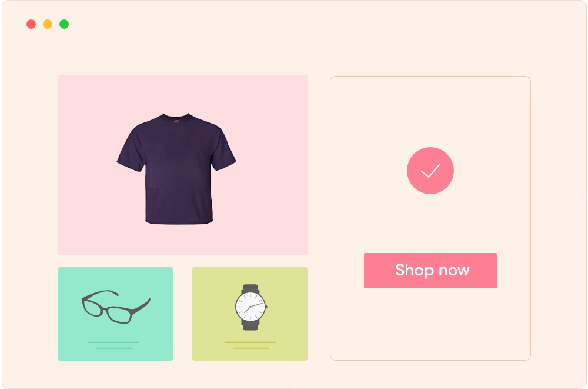The image size is (588, 389).
Task: Click caption lines under the watch
Action: point(250,345)
